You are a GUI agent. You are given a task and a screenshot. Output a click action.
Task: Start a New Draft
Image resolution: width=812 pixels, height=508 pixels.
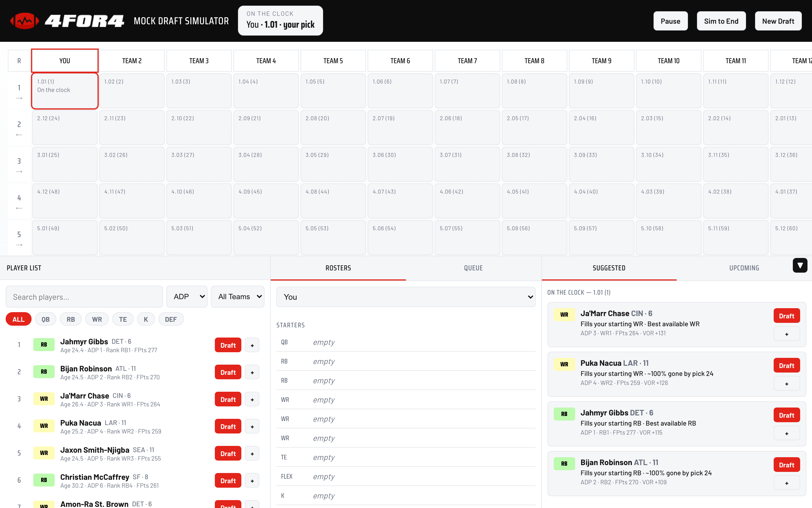(778, 21)
